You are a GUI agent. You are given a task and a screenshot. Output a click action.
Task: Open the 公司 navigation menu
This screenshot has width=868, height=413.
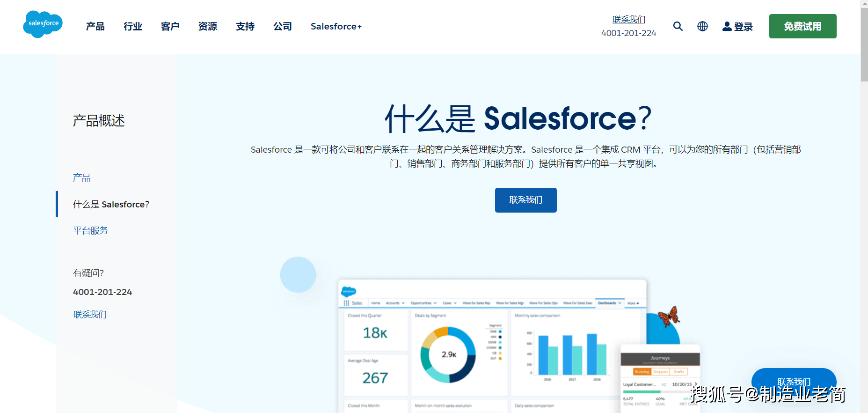click(283, 26)
